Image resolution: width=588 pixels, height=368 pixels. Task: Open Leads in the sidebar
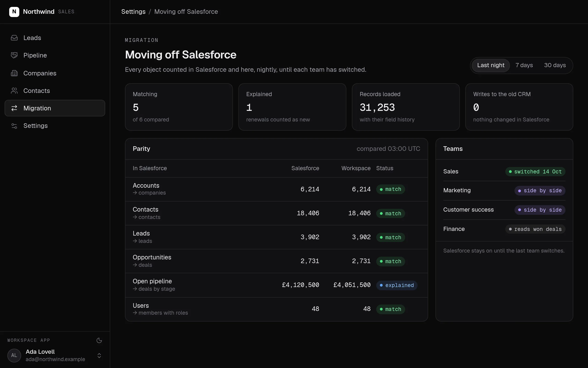click(x=55, y=38)
